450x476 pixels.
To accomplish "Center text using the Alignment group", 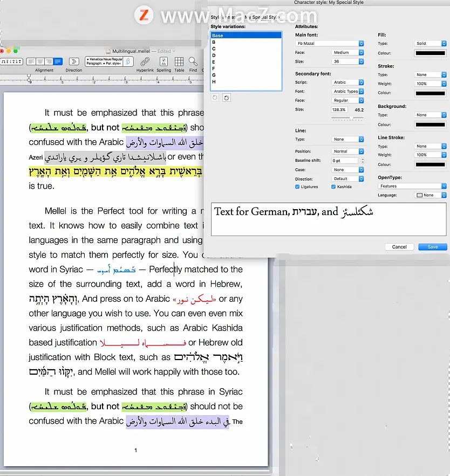I will tap(39, 61).
